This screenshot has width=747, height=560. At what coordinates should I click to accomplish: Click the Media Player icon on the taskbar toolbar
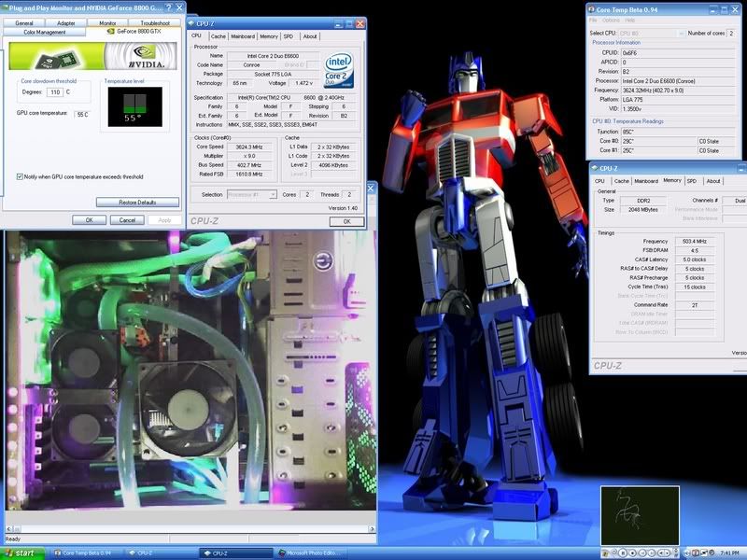[605, 553]
